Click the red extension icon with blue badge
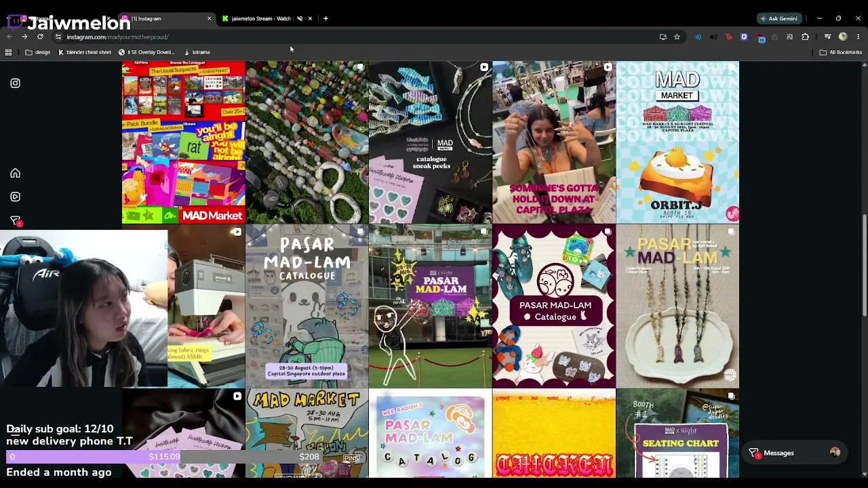 pyautogui.click(x=760, y=37)
